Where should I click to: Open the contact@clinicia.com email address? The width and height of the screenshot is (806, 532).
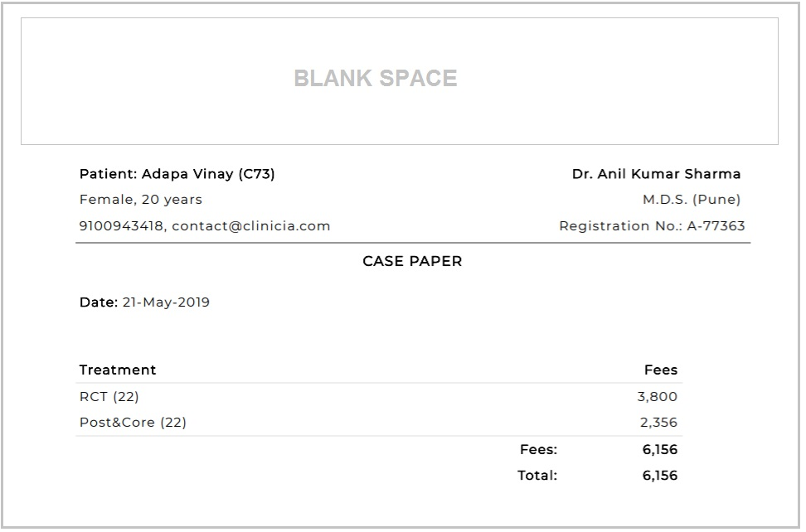pyautogui.click(x=251, y=226)
